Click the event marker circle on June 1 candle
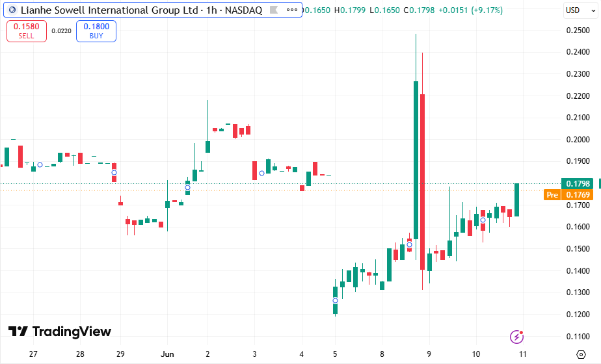 [x=187, y=187]
